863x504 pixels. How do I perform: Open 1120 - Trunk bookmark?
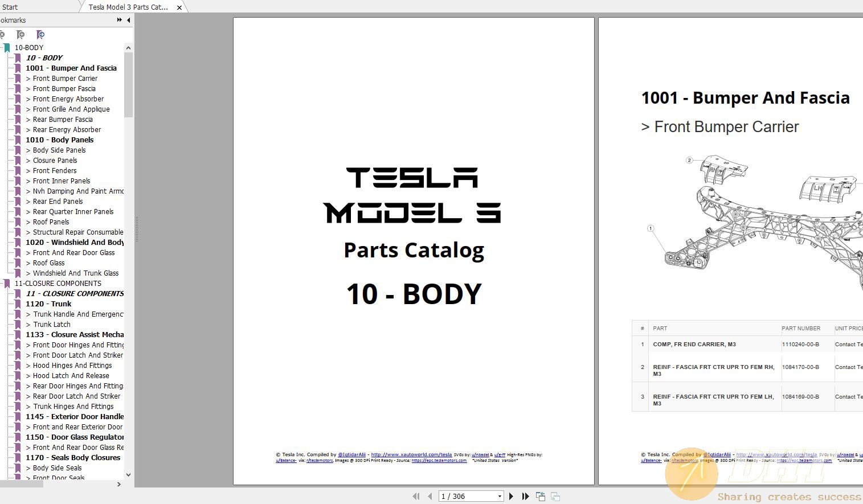click(x=48, y=304)
